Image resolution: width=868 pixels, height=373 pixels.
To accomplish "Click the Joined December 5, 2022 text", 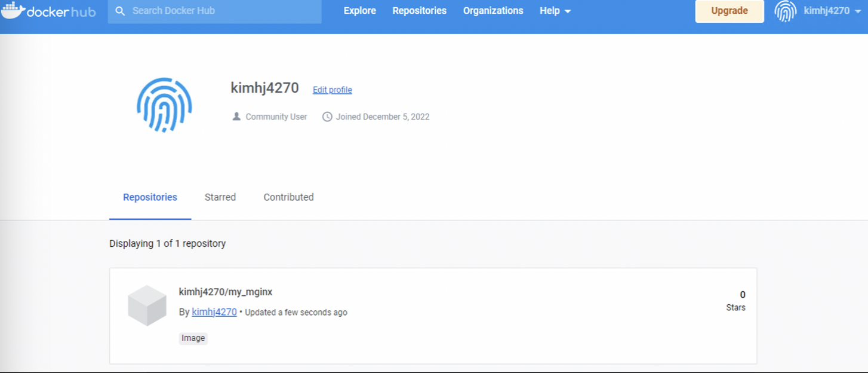I will click(383, 117).
